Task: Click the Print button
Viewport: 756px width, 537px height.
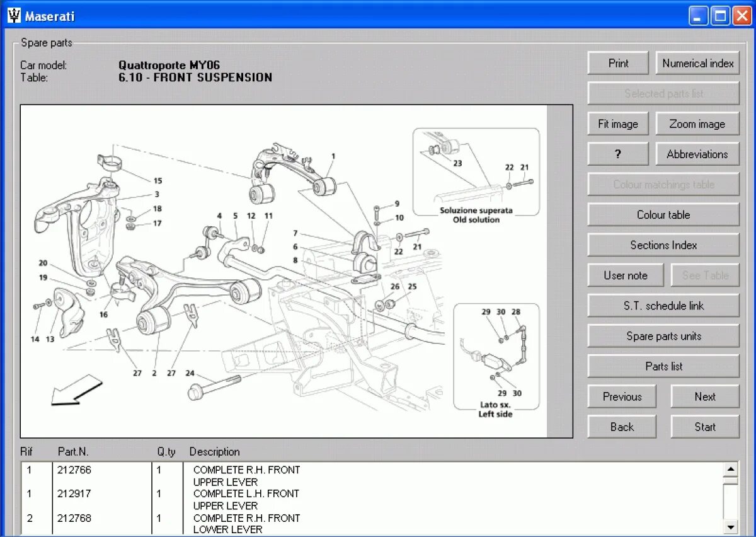Action: 618,63
